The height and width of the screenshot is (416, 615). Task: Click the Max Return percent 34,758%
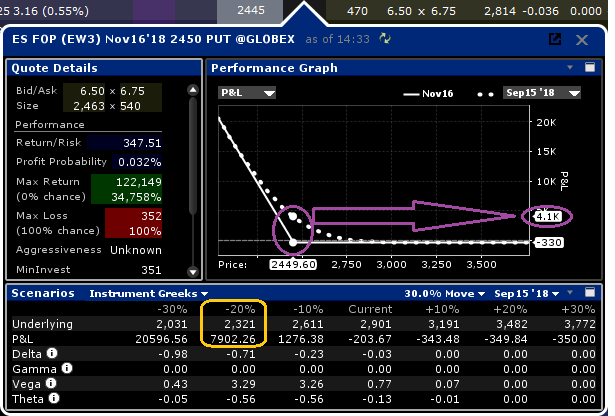(x=136, y=197)
